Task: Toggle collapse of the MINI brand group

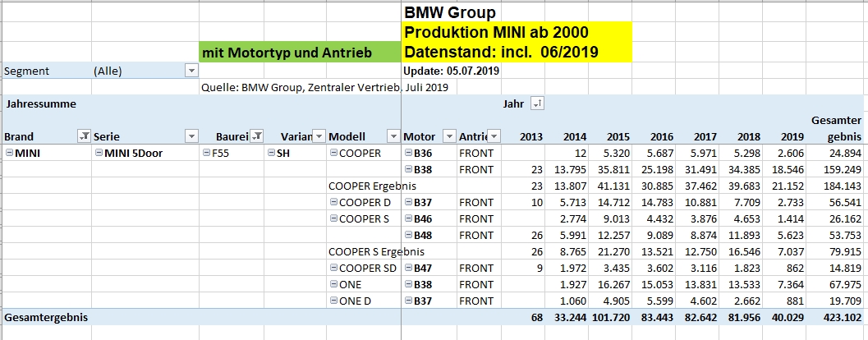Action: (x=9, y=153)
